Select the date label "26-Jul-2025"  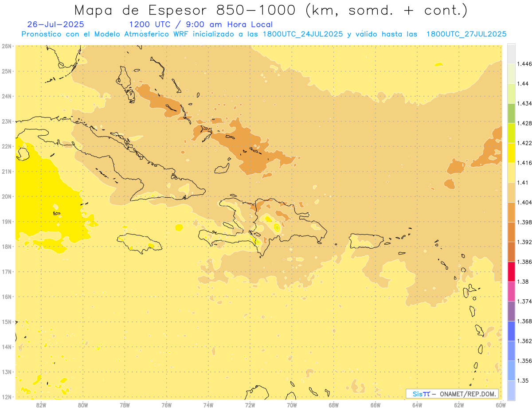(x=55, y=24)
